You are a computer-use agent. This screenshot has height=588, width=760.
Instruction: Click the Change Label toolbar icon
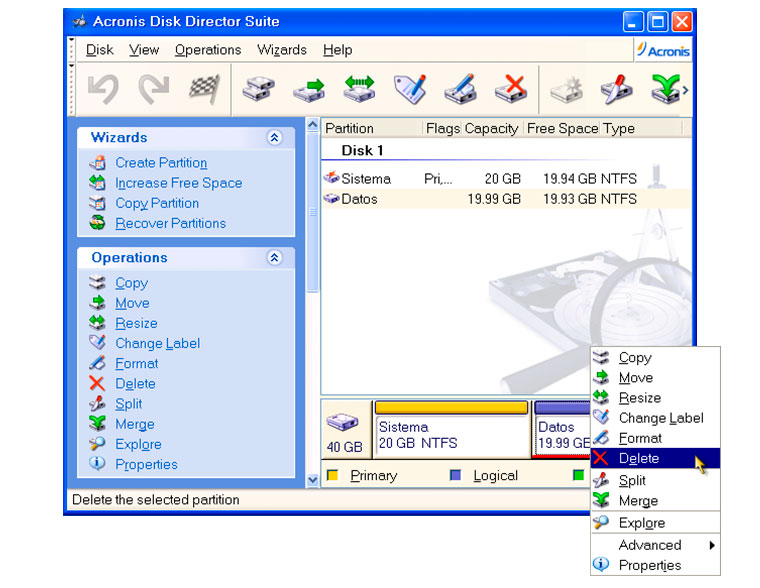click(x=410, y=89)
